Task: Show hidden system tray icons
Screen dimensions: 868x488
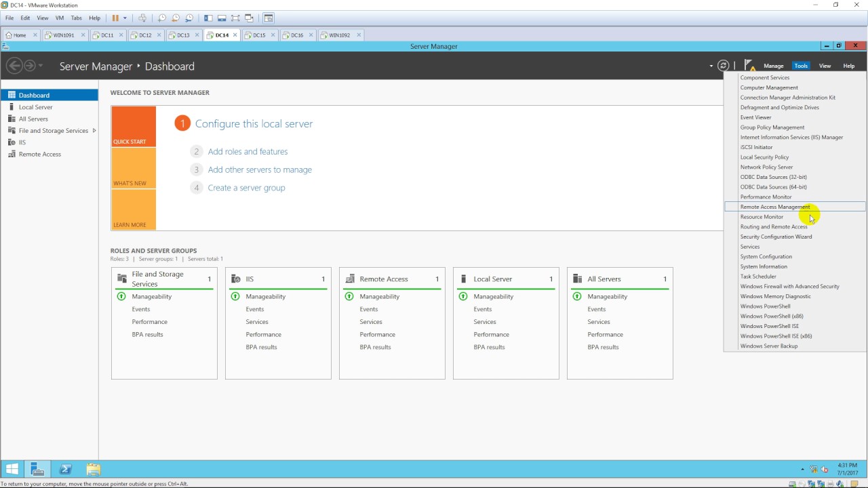Action: (803, 469)
